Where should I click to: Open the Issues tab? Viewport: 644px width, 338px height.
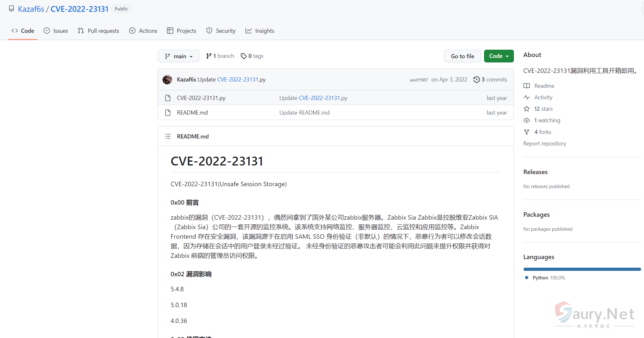(56, 31)
